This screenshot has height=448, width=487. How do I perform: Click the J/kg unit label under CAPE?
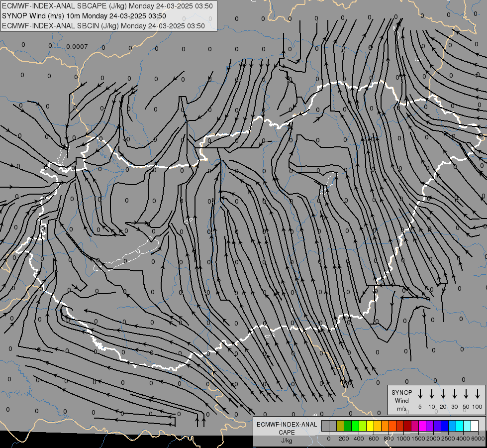click(x=287, y=441)
